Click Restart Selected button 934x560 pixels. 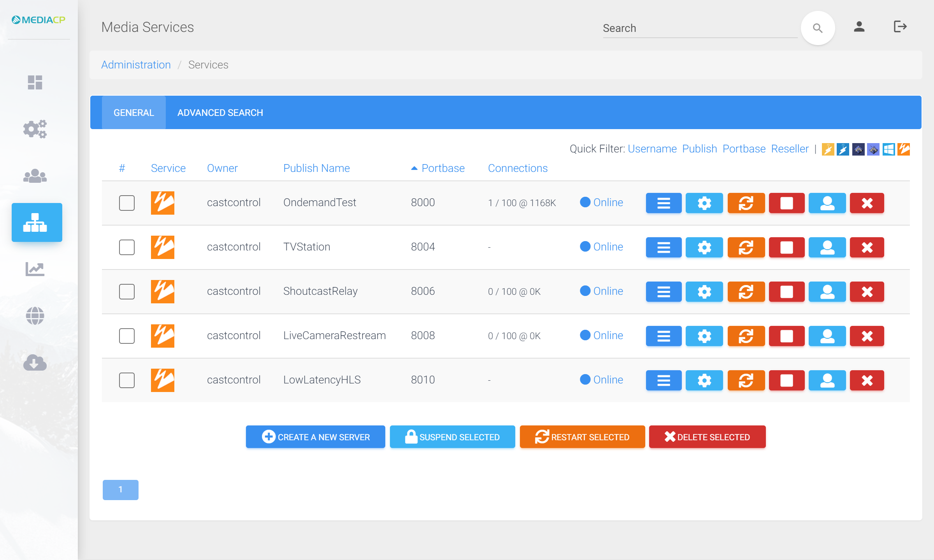(x=583, y=437)
